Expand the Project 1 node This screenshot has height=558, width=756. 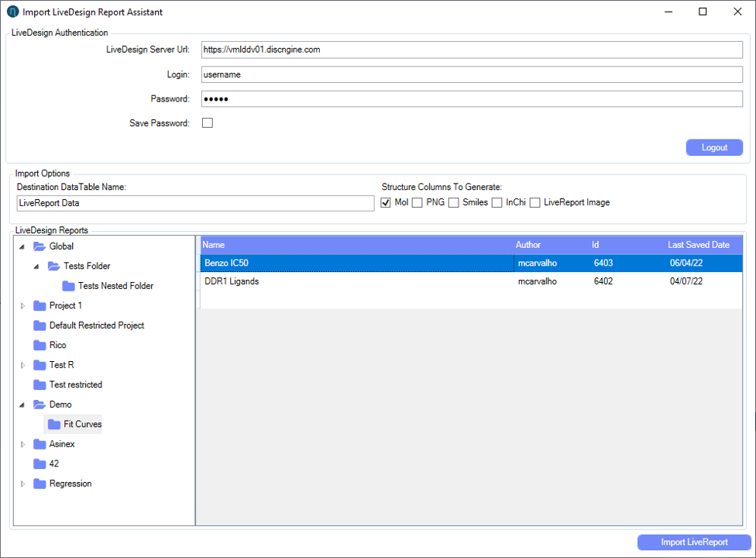click(22, 306)
